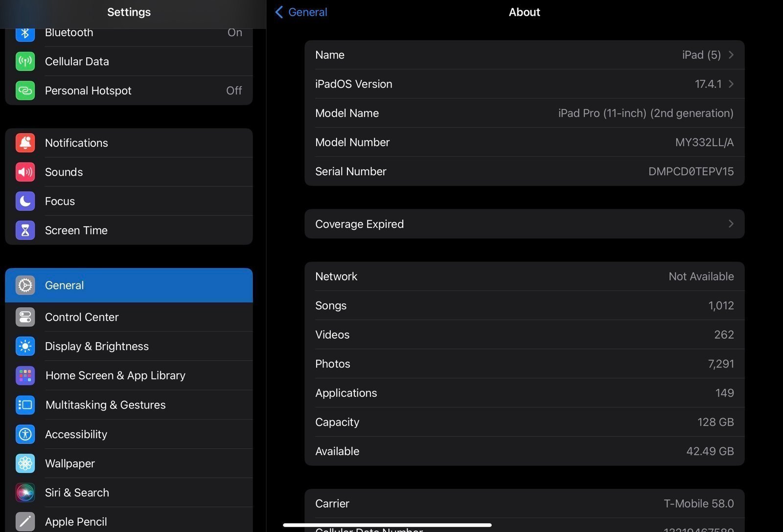This screenshot has height=532, width=783.
Task: Open Notifications via the bell icon
Action: click(x=25, y=142)
